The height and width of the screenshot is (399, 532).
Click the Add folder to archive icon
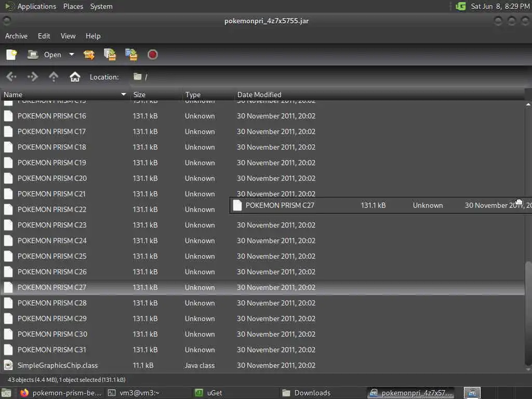tap(131, 55)
